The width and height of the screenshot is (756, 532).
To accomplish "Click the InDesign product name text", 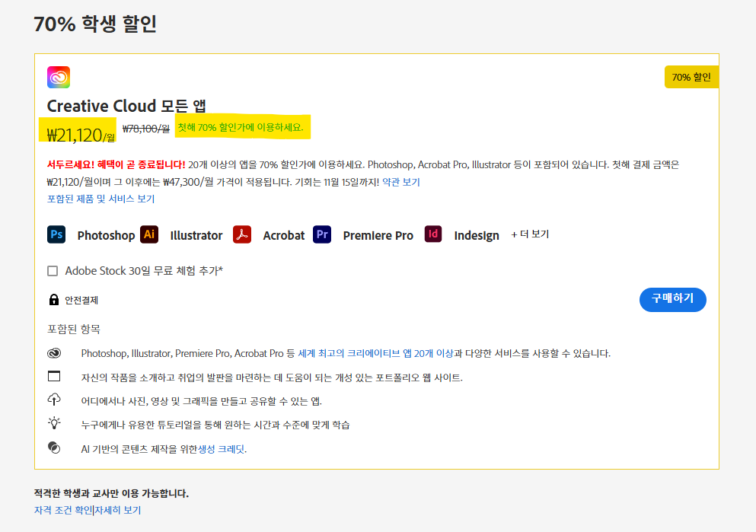I will pyautogui.click(x=477, y=236).
